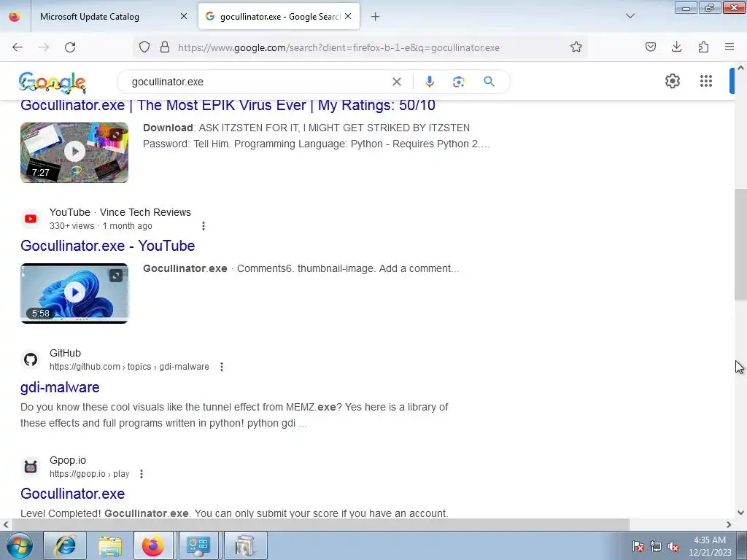
Task: Expand the 7:27 video preview corner icon
Action: 116,135
